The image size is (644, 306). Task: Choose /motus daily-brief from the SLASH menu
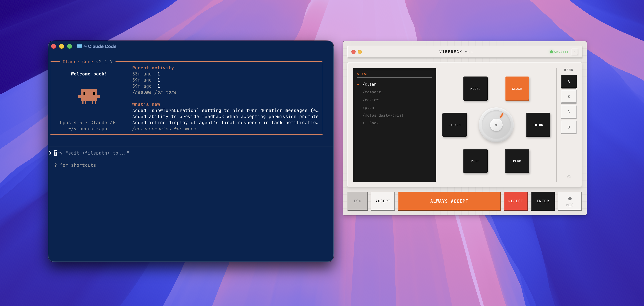[x=383, y=115]
